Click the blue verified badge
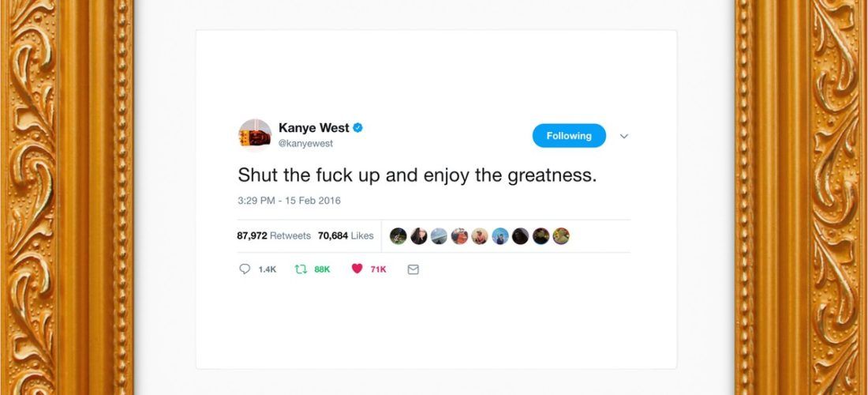 point(358,128)
